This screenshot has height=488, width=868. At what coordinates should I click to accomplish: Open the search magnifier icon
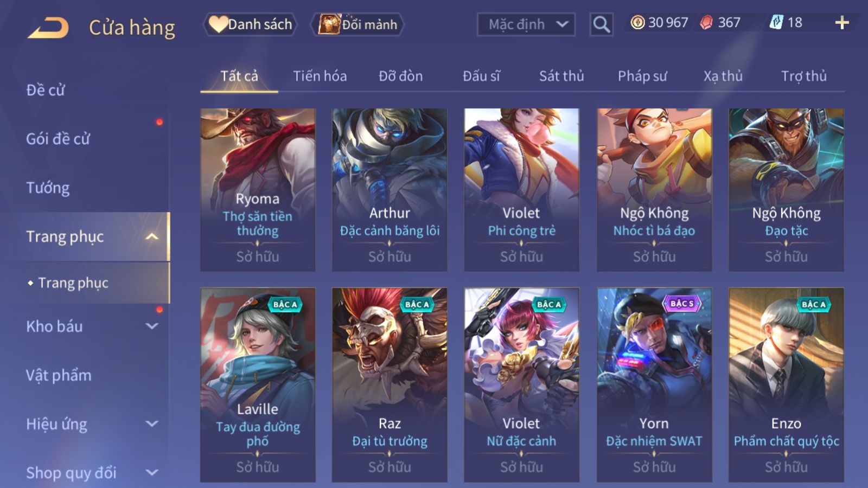601,24
